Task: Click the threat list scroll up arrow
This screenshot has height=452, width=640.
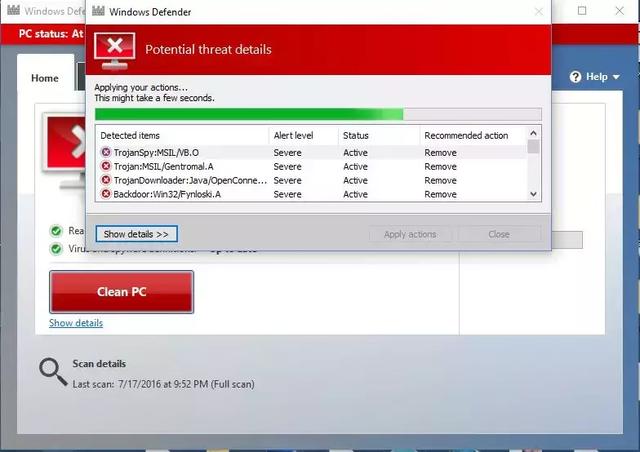Action: [534, 133]
